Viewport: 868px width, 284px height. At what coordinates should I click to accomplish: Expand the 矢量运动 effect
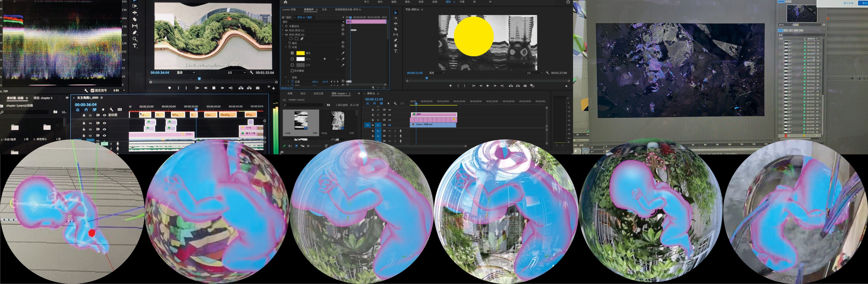(x=283, y=26)
